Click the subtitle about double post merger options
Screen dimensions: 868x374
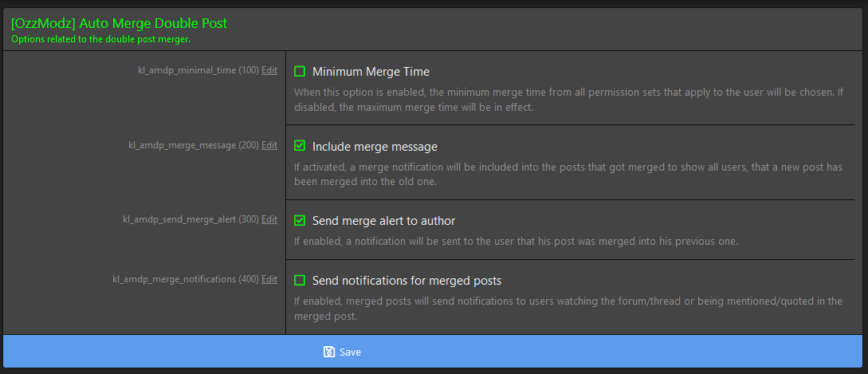coord(100,39)
